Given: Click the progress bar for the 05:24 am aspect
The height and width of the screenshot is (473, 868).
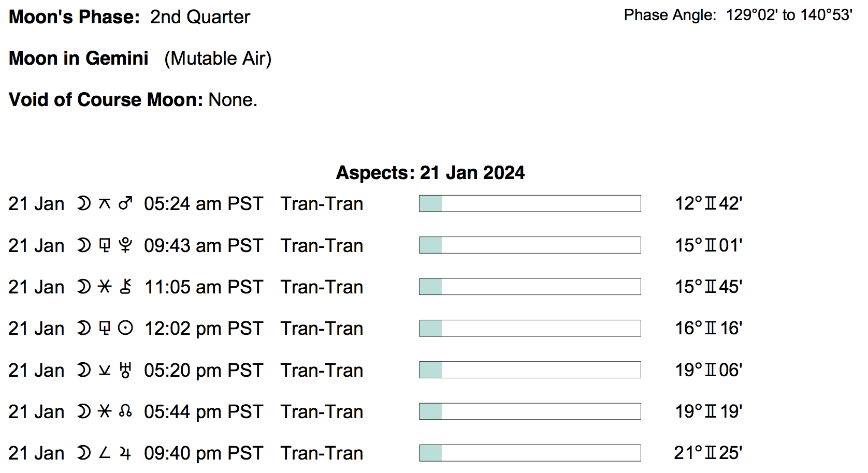Looking at the screenshot, I should [x=530, y=203].
